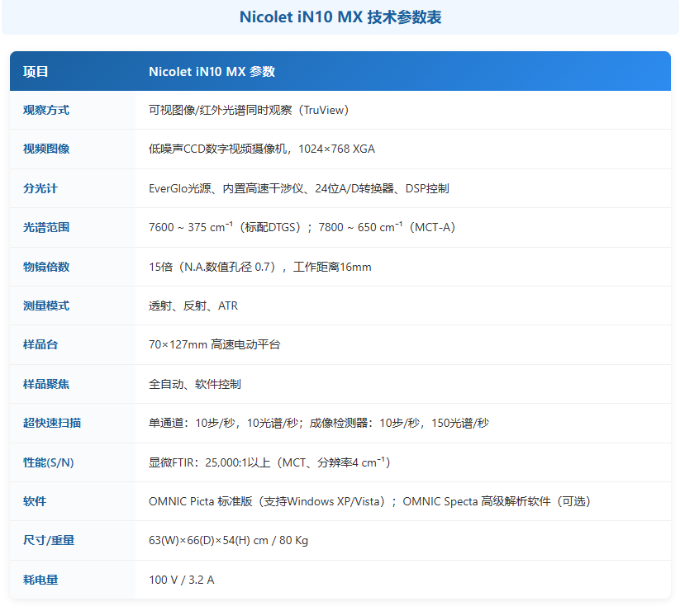Select the '光谱范围' row label

coord(46,227)
